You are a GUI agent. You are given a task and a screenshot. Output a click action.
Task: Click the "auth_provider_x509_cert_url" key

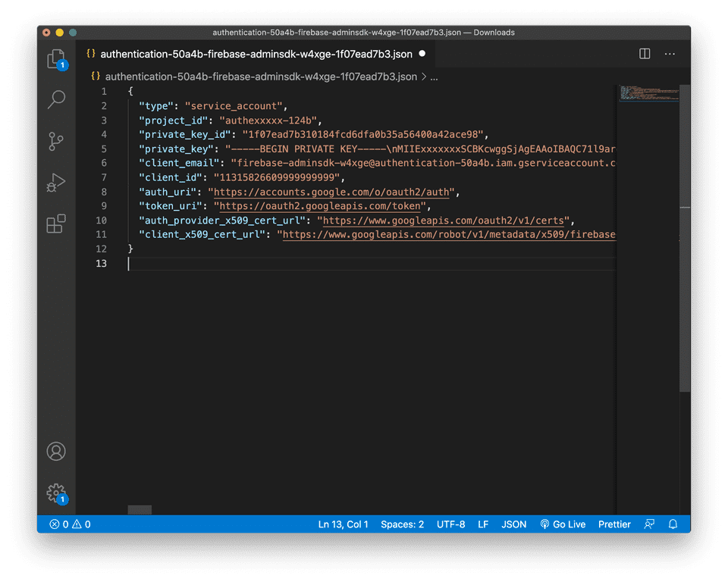point(222,220)
